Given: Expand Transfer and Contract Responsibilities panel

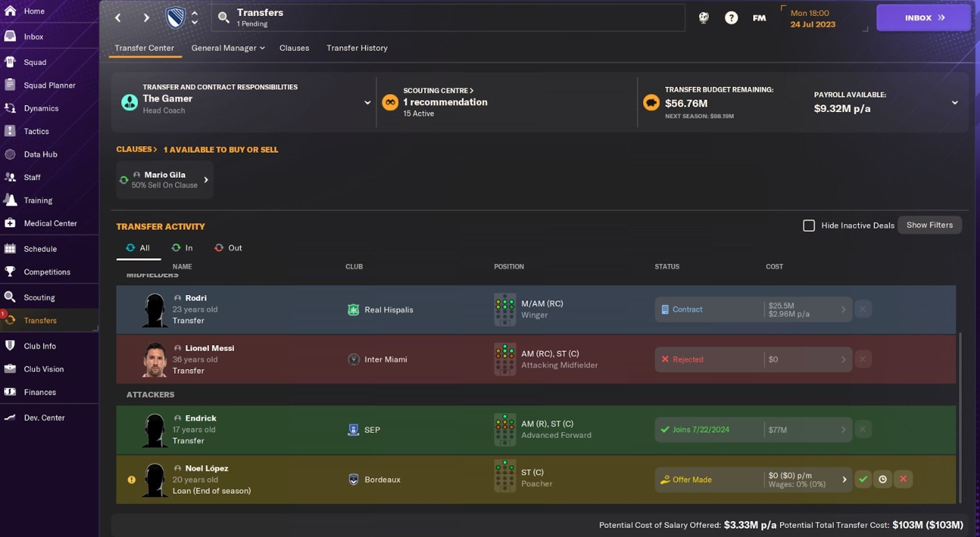Looking at the screenshot, I should coord(367,102).
